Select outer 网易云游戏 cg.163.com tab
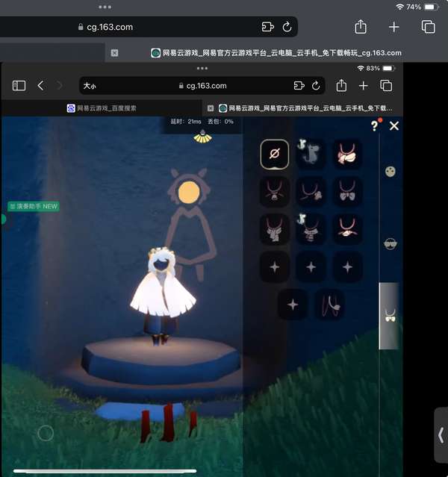The width and height of the screenshot is (448, 477). click(276, 53)
